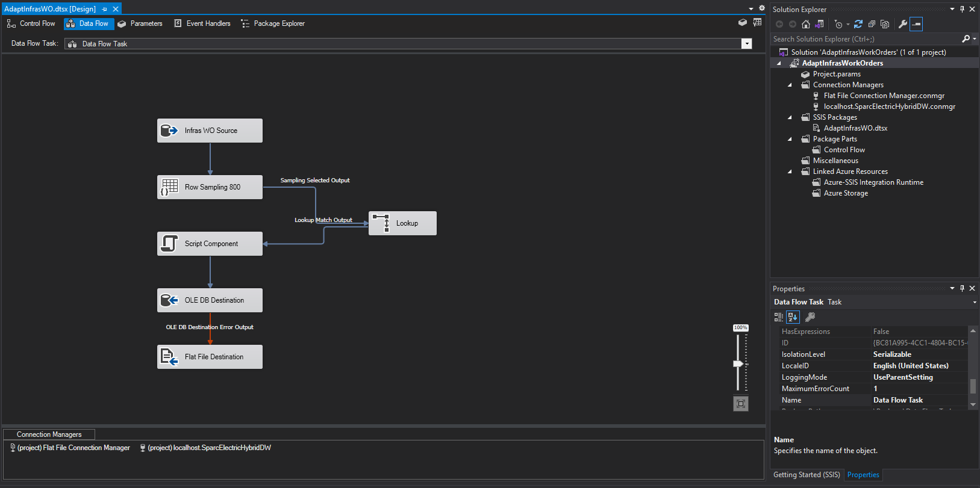Screen dimensions: 980x488
Task: Click scroll down arrow in Properties grid
Action: [x=973, y=404]
